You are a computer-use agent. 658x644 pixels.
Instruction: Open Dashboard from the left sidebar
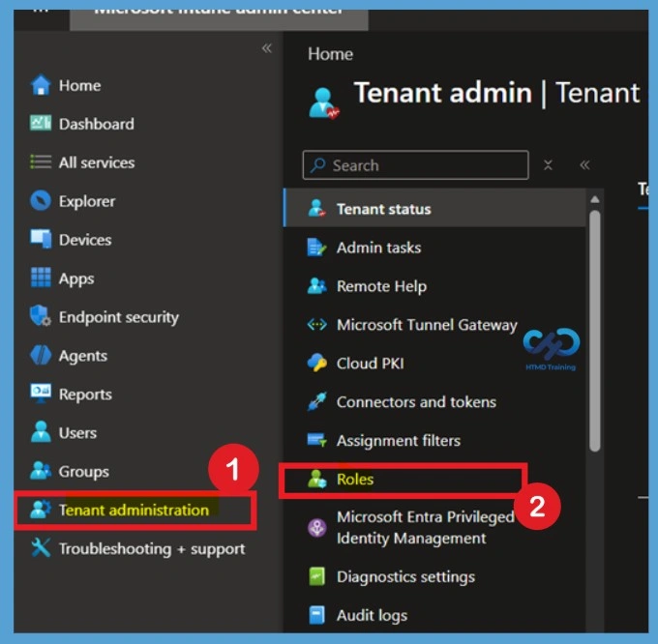pyautogui.click(x=97, y=124)
